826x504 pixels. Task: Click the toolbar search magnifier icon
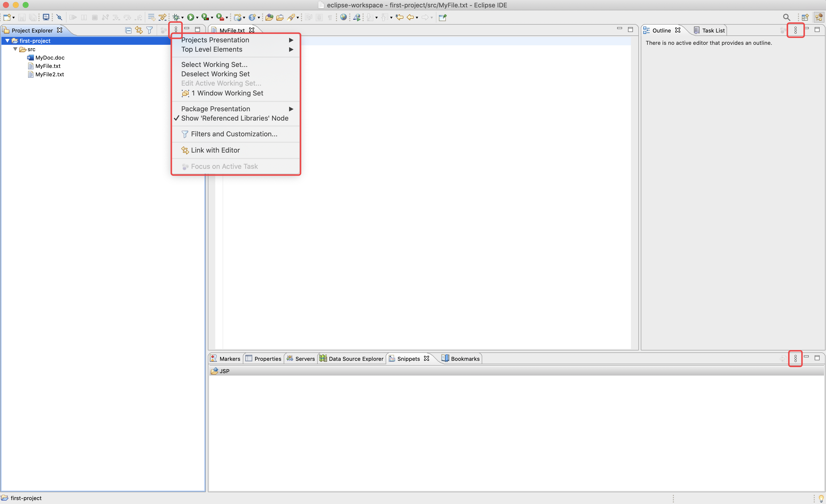click(x=786, y=17)
